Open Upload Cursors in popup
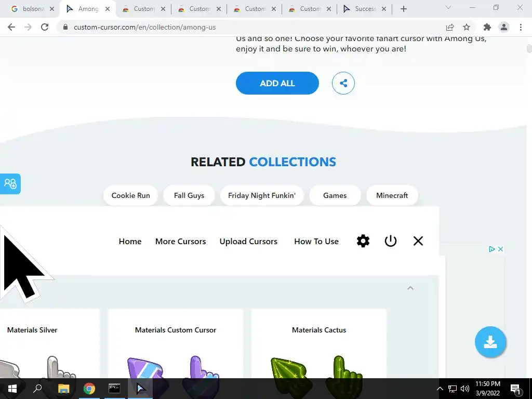Viewport: 532px width, 399px height. click(x=248, y=241)
